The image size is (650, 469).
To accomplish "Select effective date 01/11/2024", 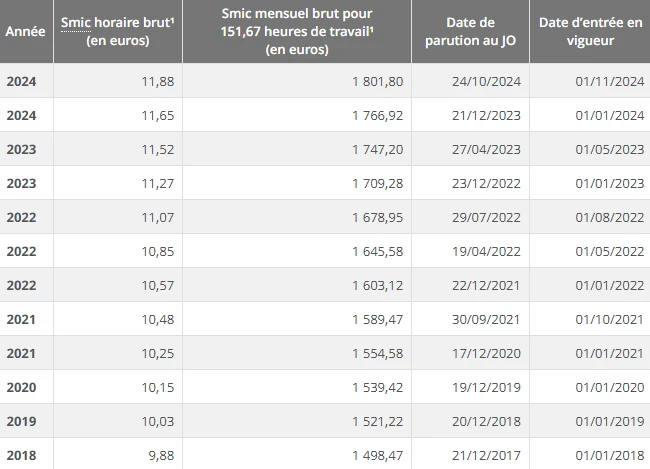I will (609, 81).
